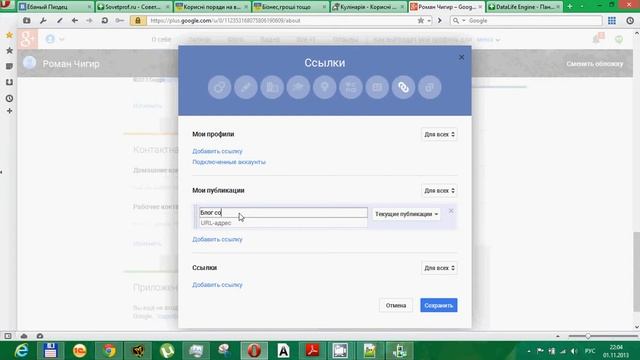This screenshot has width=640, height=360.
Task: Open Google Chrome from the taskbar
Action: pyautogui.click(x=109, y=351)
